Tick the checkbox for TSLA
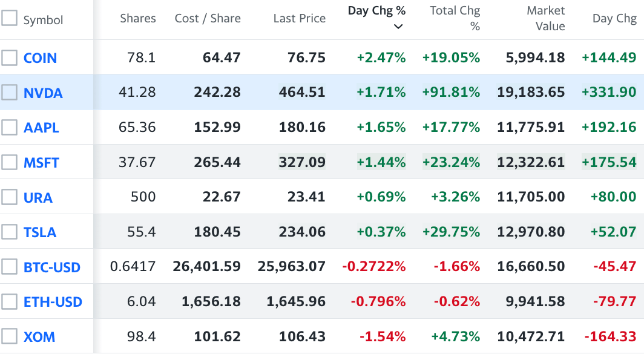The width and height of the screenshot is (644, 357). tap(9, 232)
